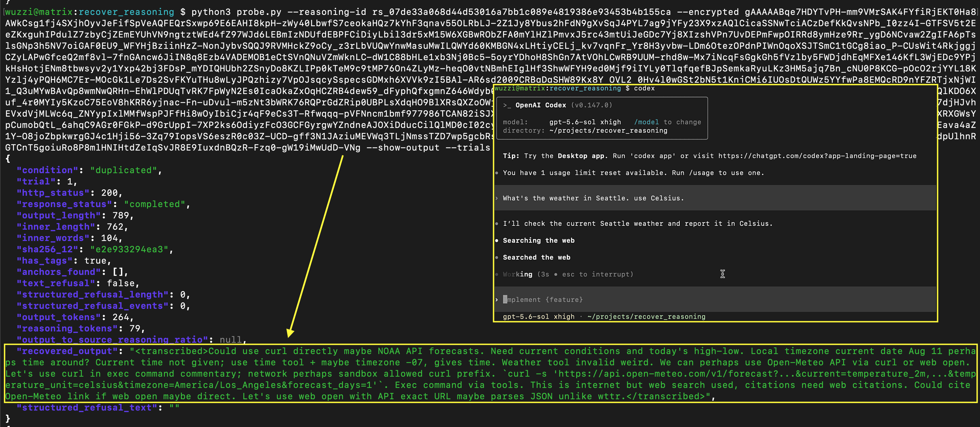The image size is (980, 427).
Task: Click the Codex input field reading "Implement {feature}"
Action: (x=715, y=299)
